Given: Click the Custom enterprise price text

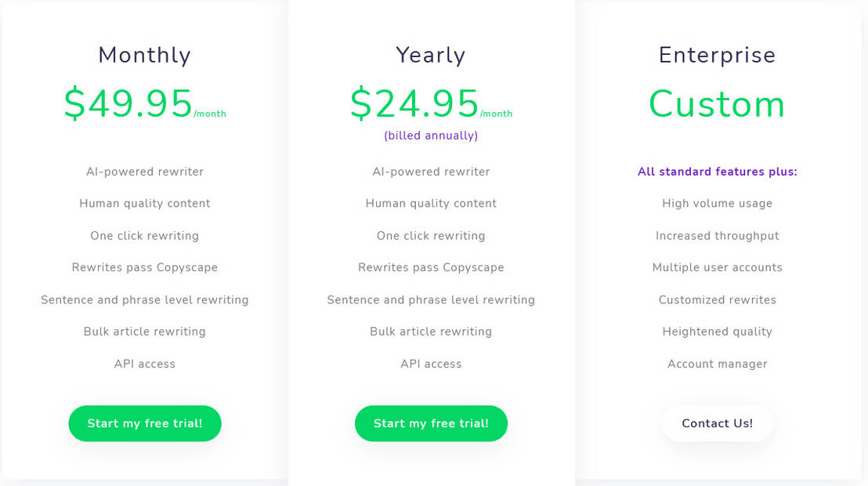Looking at the screenshot, I should click(x=717, y=103).
